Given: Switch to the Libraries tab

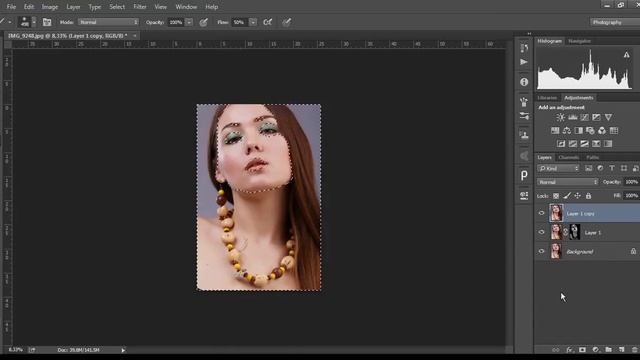Looking at the screenshot, I should (547, 98).
